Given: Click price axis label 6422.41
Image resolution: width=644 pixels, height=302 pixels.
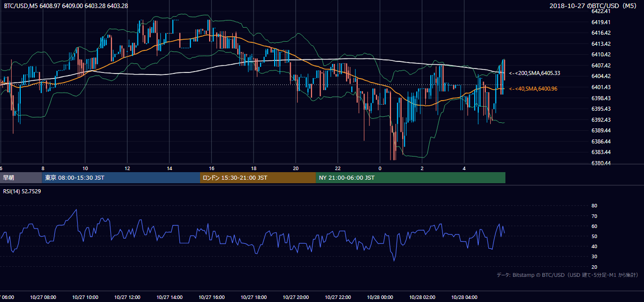Looking at the screenshot, I should click(x=601, y=11).
